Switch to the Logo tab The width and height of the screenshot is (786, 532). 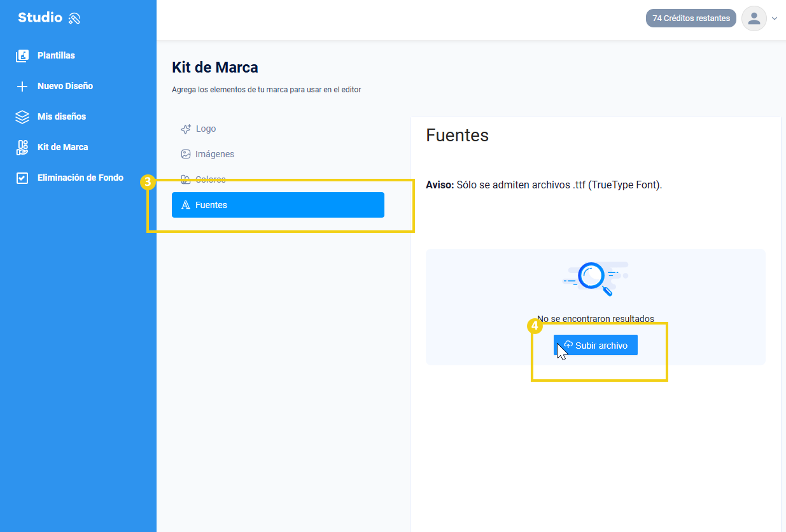point(278,129)
